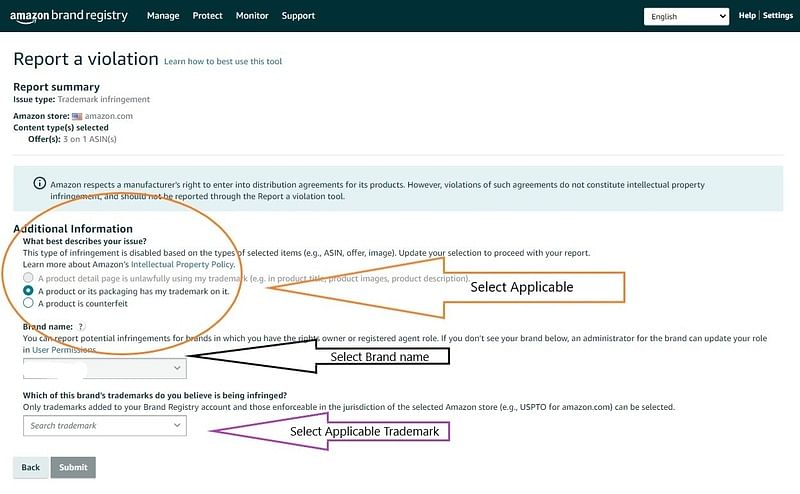Select 'product detail page unlawfully using trademark' radio
Image resolution: width=800 pixels, height=494 pixels.
point(28,278)
